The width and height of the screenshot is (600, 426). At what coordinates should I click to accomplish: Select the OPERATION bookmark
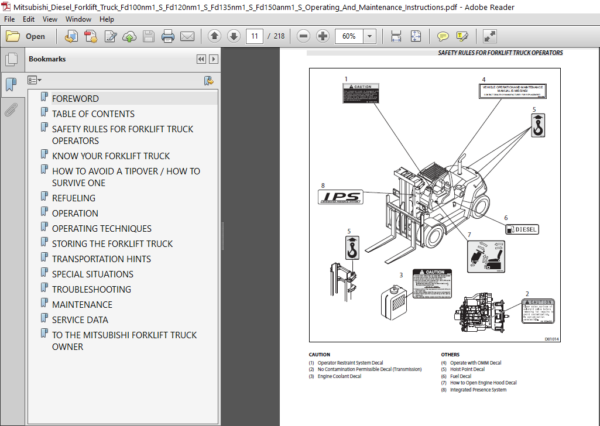75,213
